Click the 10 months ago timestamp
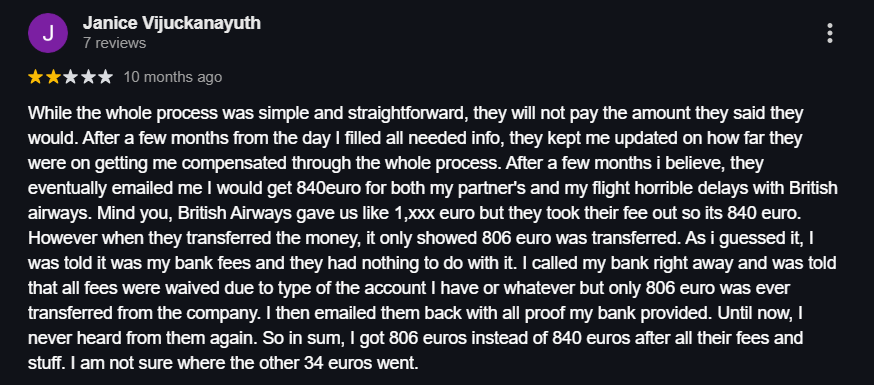This screenshot has width=874, height=385. click(173, 77)
